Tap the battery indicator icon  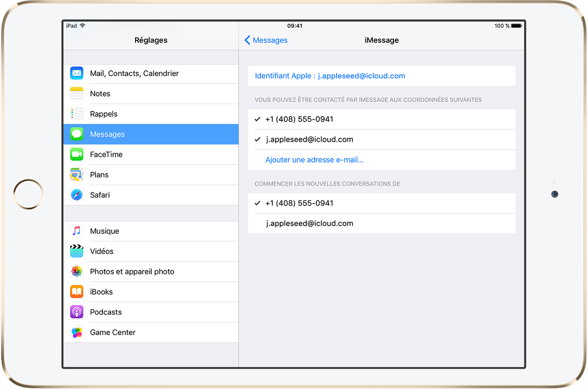(517, 26)
